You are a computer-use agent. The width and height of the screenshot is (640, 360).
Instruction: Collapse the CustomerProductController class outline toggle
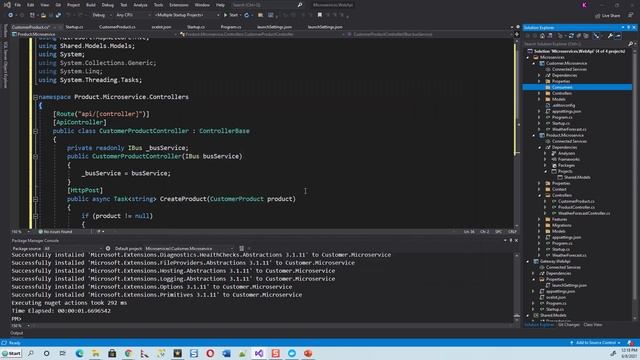(x=36, y=131)
